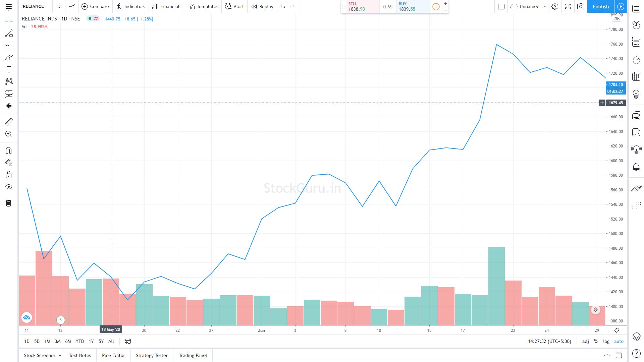644x362 pixels.
Task: Select the ruler measure tool
Action: click(x=9, y=122)
